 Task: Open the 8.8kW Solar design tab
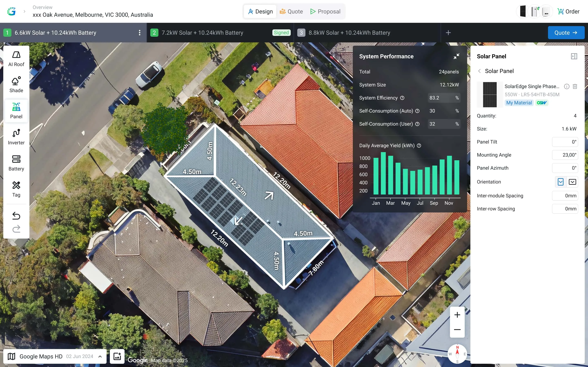349,33
